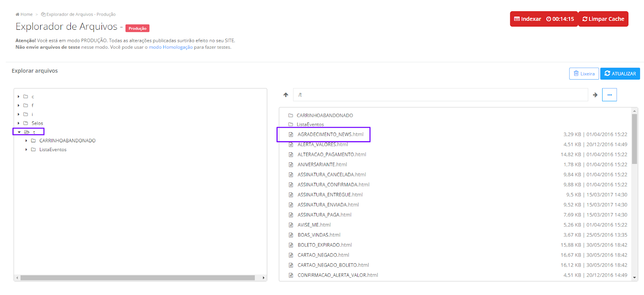This screenshot has width=644, height=295.
Task: Click the Limpar Cache button
Action: 603,19
